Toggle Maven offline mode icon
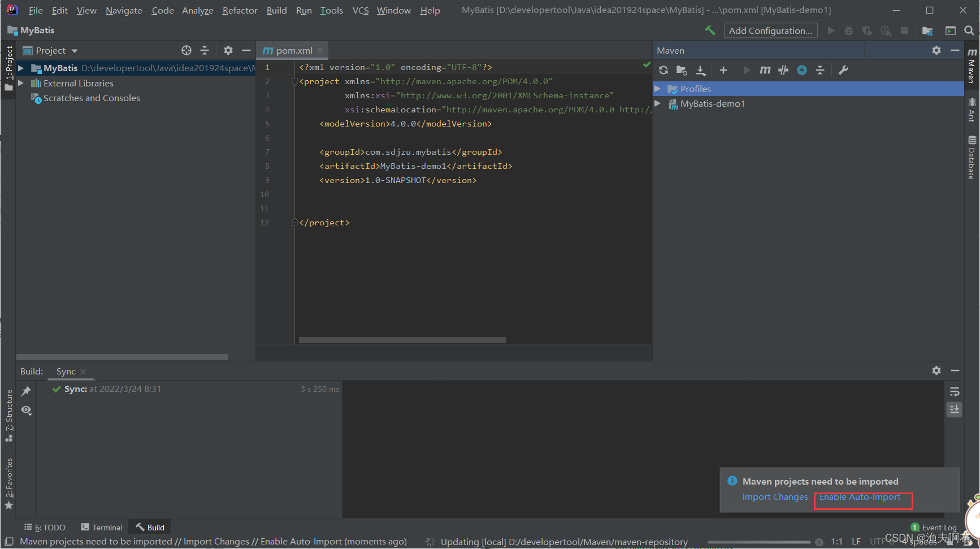Image resolution: width=980 pixels, height=549 pixels. click(802, 70)
